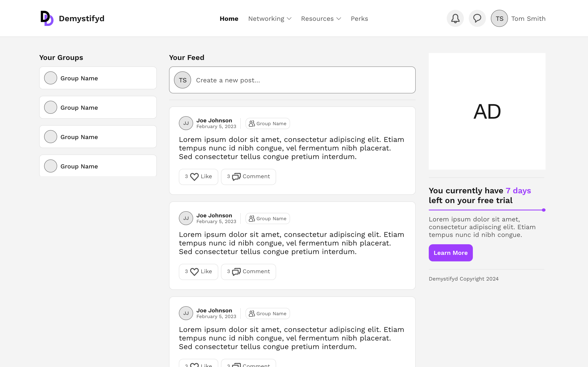Image resolution: width=588 pixels, height=367 pixels.
Task: Click the Learn More button
Action: coord(450,253)
